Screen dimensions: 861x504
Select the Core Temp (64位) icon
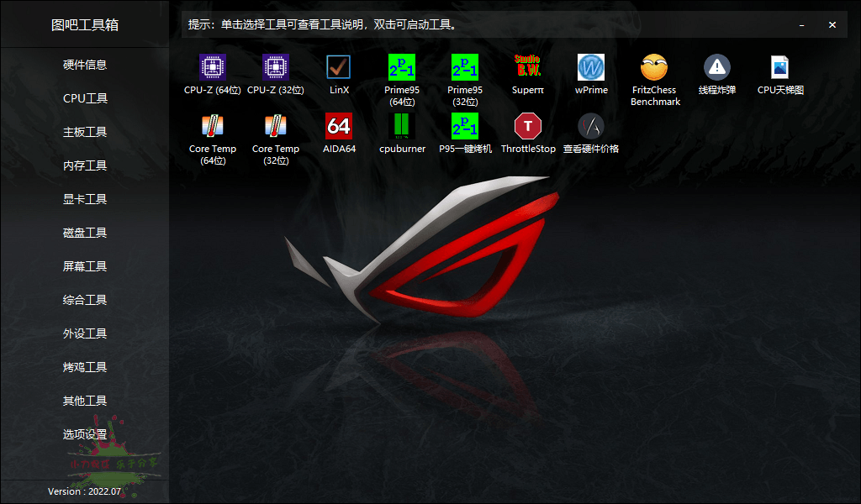[x=213, y=126]
